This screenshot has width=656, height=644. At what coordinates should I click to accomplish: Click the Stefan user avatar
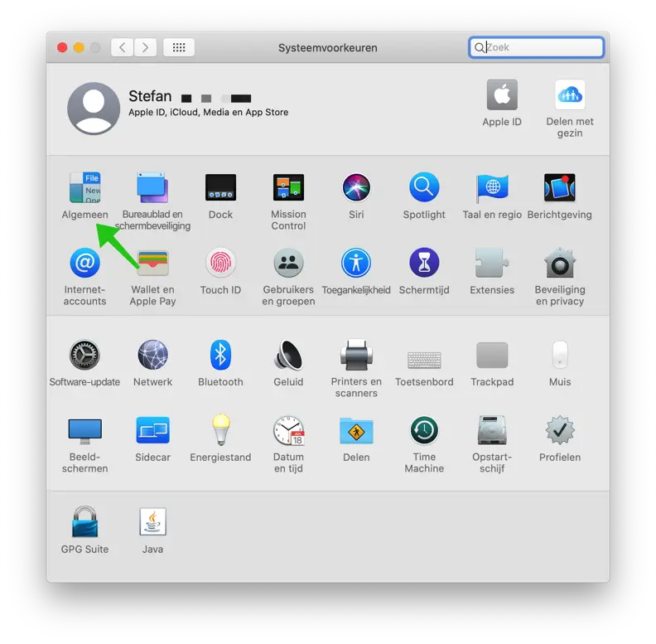point(94,109)
